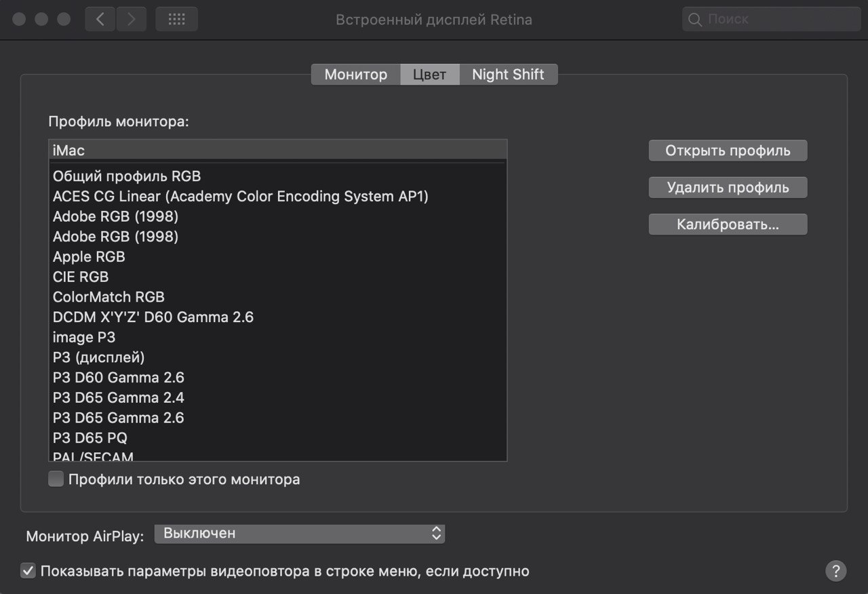Click the Удалить профиль button
This screenshot has width=868, height=594.
click(728, 187)
